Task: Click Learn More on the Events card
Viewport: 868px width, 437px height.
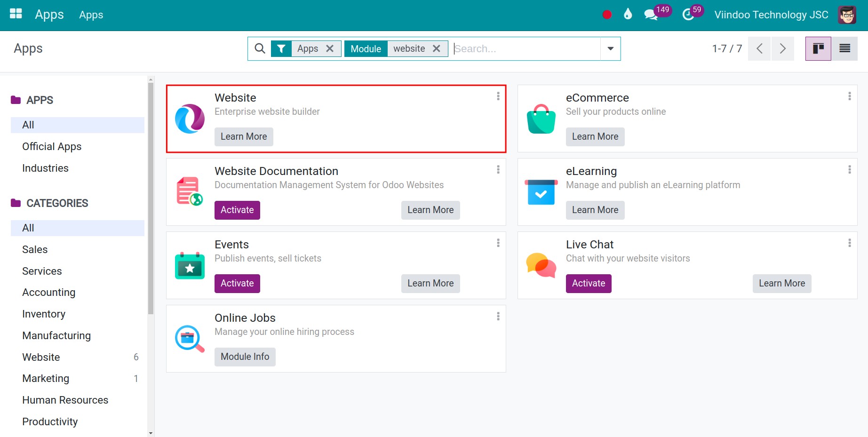Action: click(430, 284)
